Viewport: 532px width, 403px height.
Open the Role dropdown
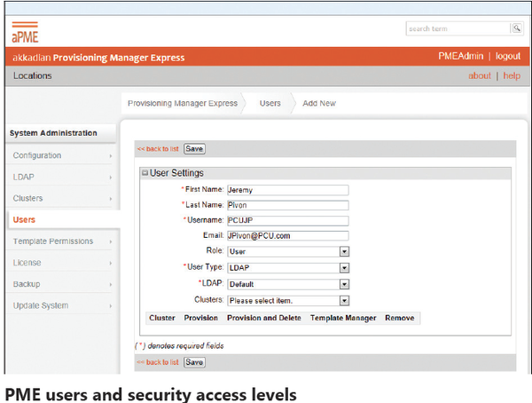(x=343, y=251)
